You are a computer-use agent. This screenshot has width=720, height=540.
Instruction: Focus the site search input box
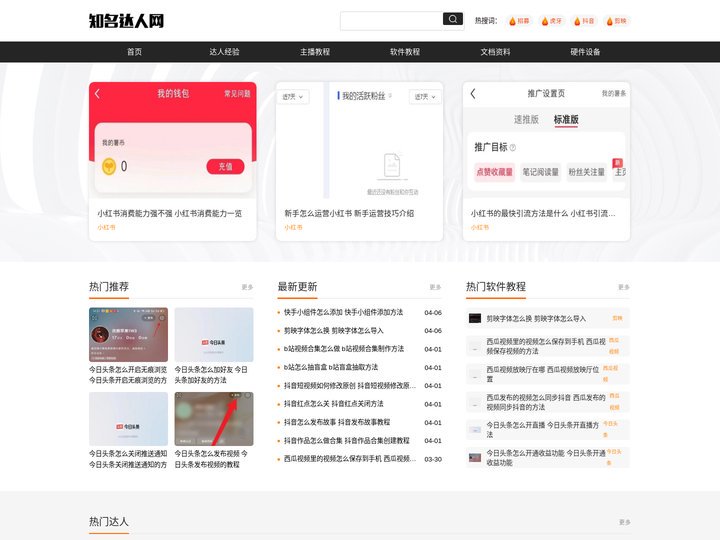coord(391,21)
